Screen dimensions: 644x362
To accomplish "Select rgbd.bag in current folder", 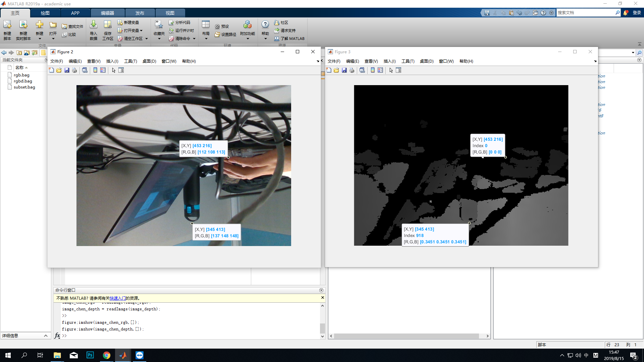I will click(x=23, y=81).
